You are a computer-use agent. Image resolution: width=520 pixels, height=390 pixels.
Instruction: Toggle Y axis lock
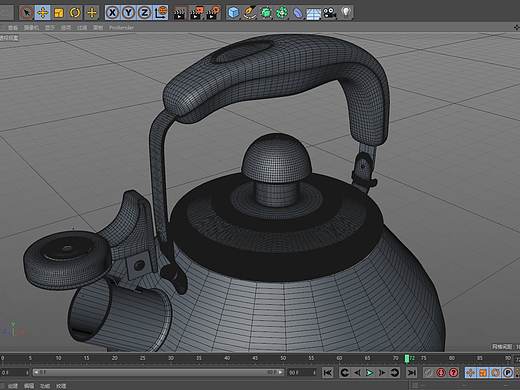click(x=128, y=13)
